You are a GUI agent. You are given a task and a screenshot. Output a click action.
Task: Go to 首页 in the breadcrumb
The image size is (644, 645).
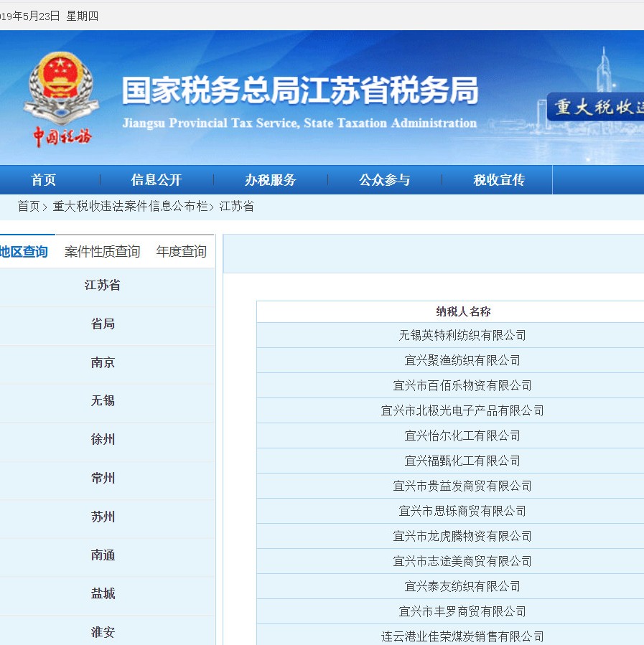(x=29, y=206)
